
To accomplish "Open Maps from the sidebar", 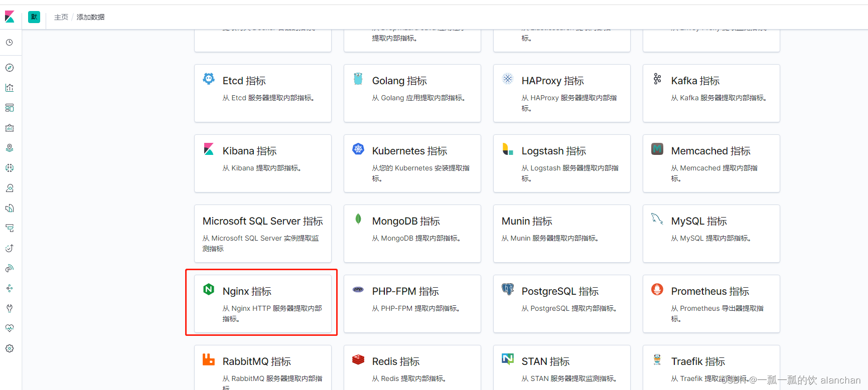I will click(x=10, y=148).
